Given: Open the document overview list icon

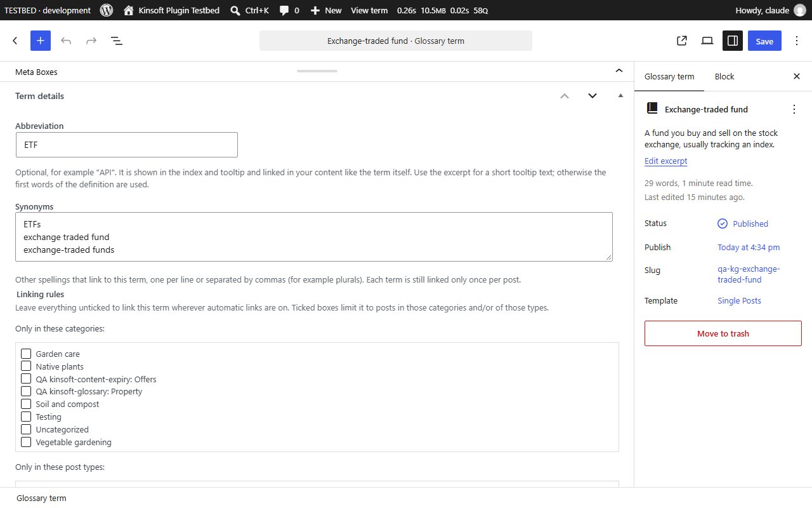Looking at the screenshot, I should point(117,41).
